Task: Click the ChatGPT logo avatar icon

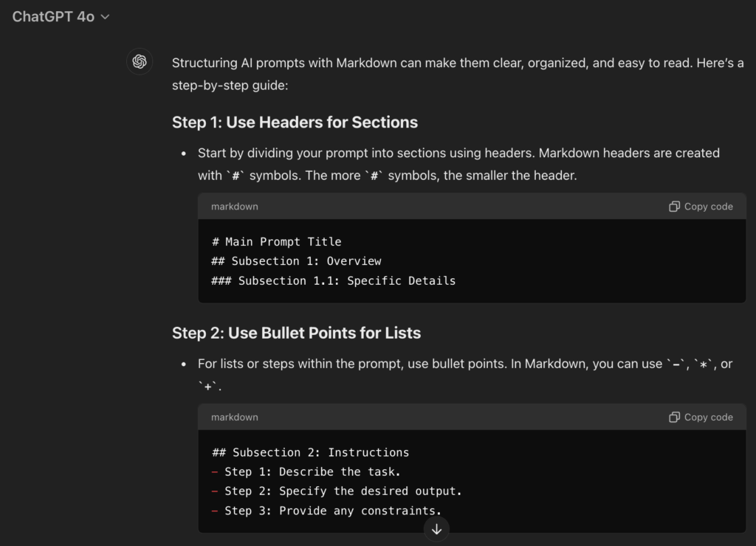Action: (140, 62)
